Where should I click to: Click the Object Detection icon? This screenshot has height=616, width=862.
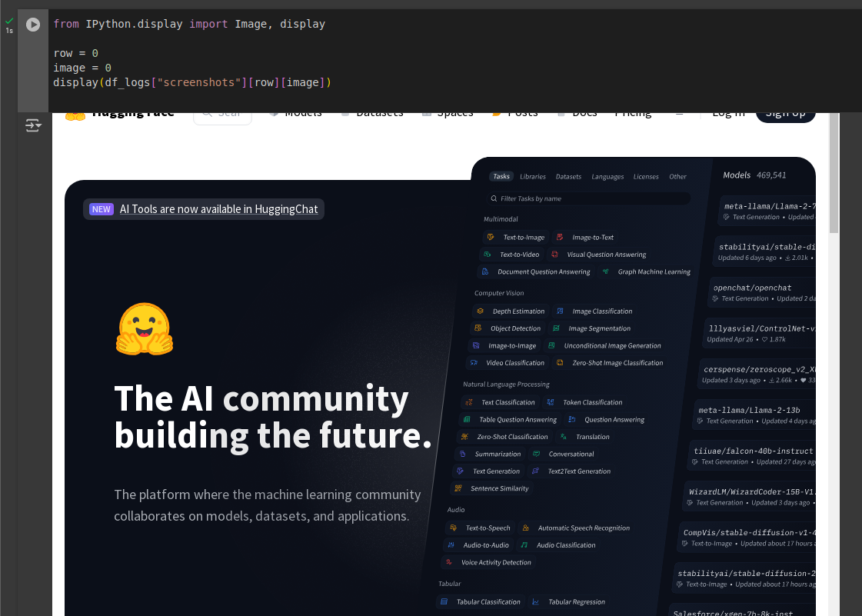click(x=478, y=328)
